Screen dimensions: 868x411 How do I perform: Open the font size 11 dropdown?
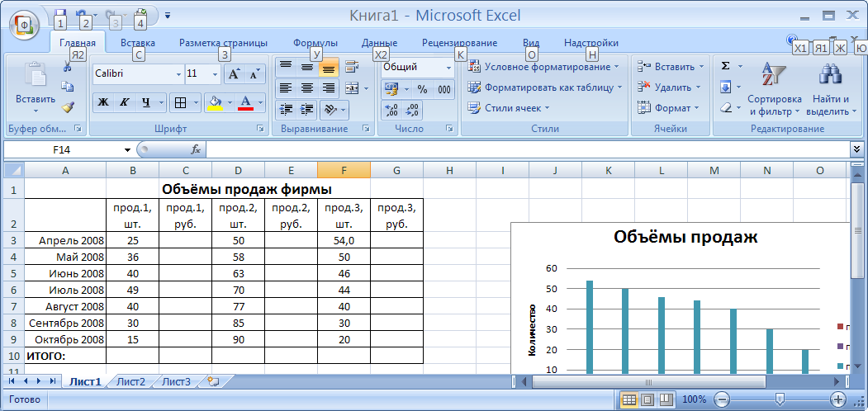point(216,73)
